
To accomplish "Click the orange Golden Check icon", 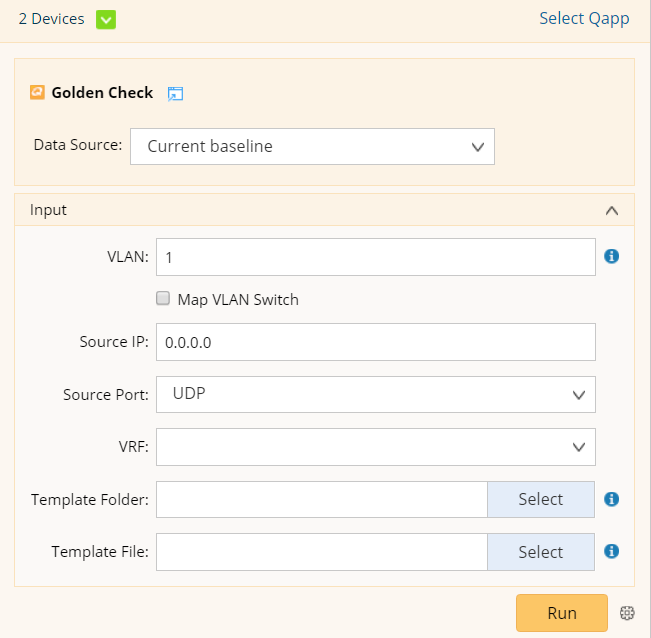I will point(37,92).
